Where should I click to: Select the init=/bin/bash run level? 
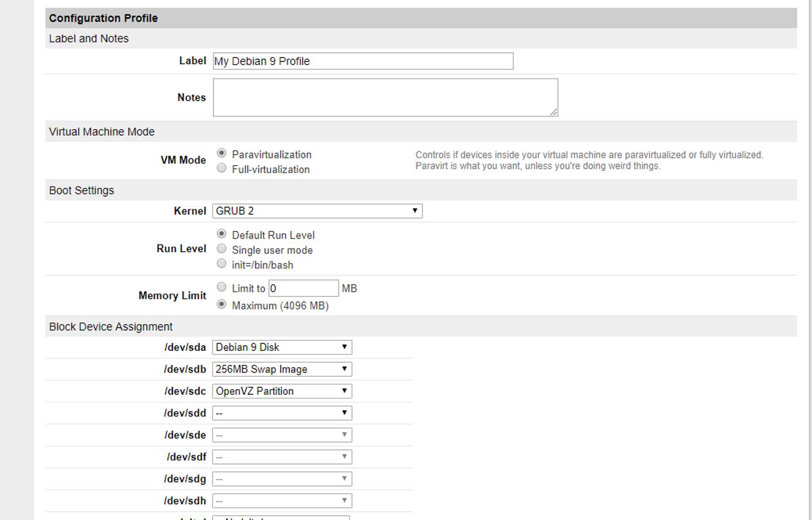point(221,263)
